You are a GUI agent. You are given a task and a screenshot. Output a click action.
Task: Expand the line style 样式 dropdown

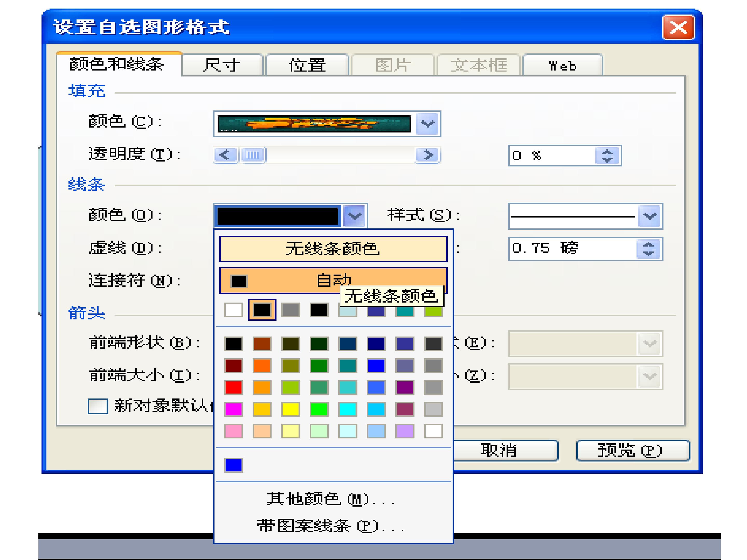point(650,216)
